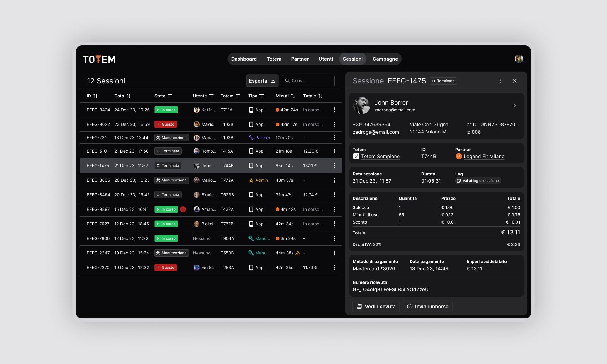Screen dimensions: 607x364
Task: Open kebab menu for session EFEG-3424
Action: (x=334, y=110)
